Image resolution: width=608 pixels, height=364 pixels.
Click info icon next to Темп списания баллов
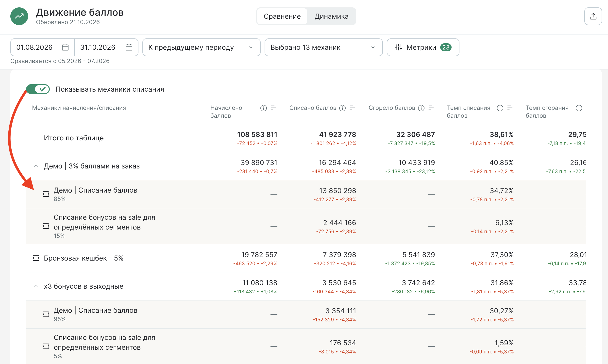point(500,108)
